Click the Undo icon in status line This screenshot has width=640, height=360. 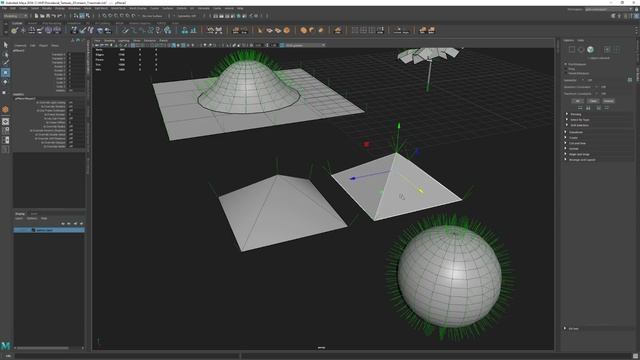[53, 16]
